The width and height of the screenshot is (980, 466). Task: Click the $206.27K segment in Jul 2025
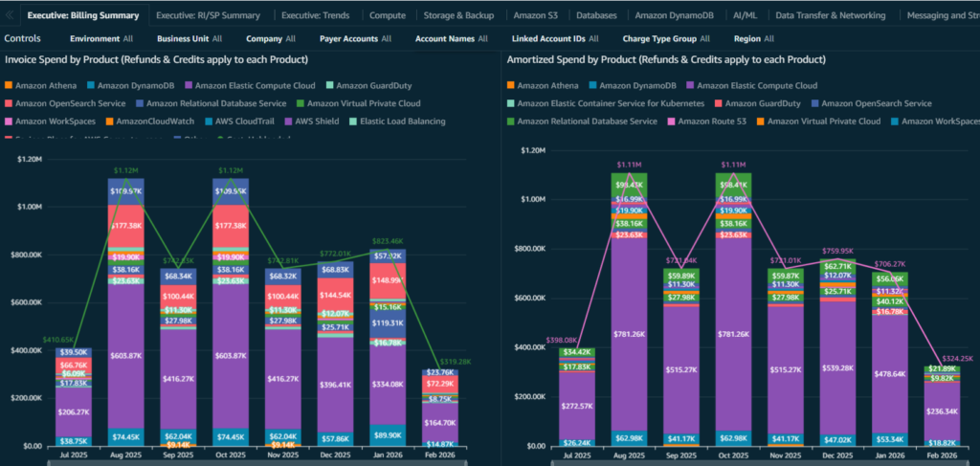(73, 412)
